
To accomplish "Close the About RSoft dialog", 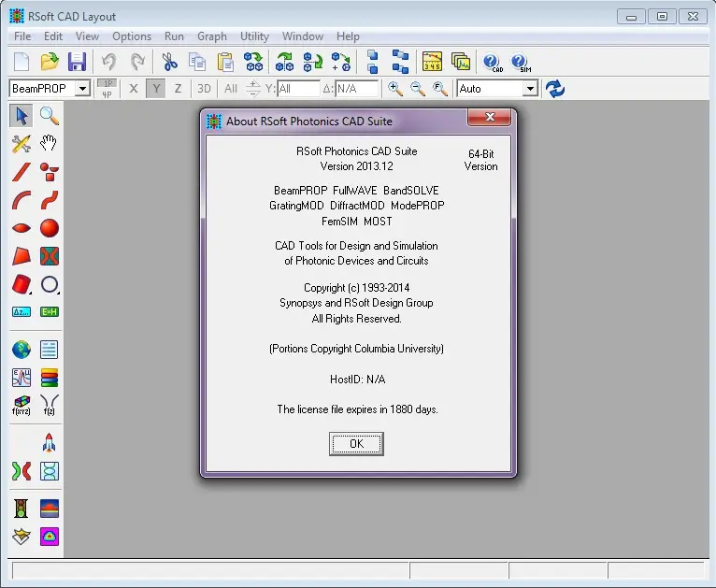I will point(490,117).
